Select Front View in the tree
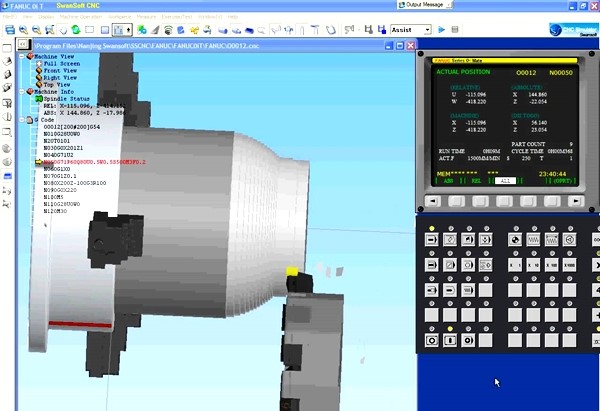The height and width of the screenshot is (411, 600). pos(62,71)
